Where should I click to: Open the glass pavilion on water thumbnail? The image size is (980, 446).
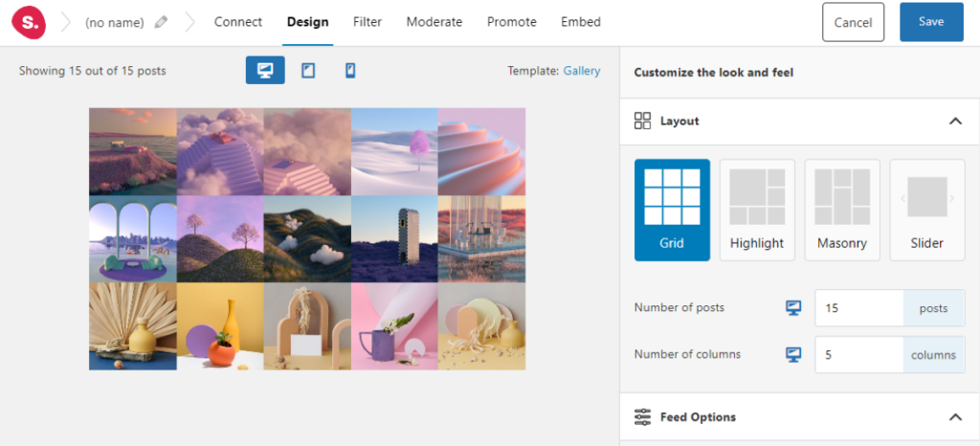pos(482,239)
